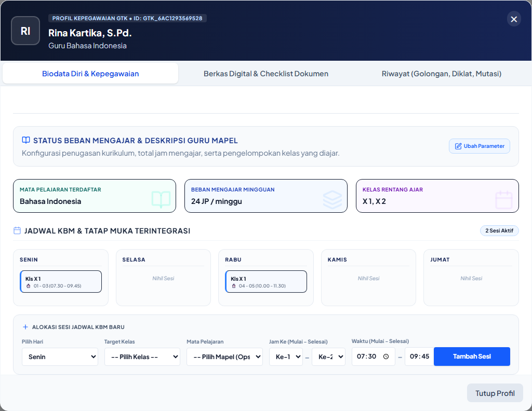Click the calendar icon in Kelas Rentang Ajar card
The height and width of the screenshot is (411, 532).
click(x=504, y=200)
